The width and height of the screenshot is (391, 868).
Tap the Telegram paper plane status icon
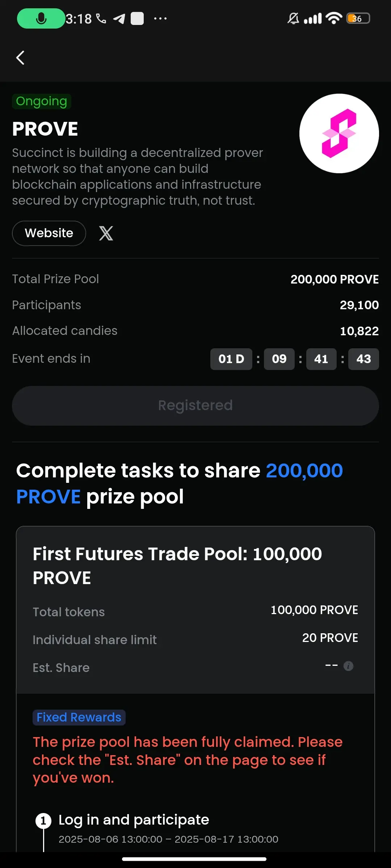coord(119,18)
